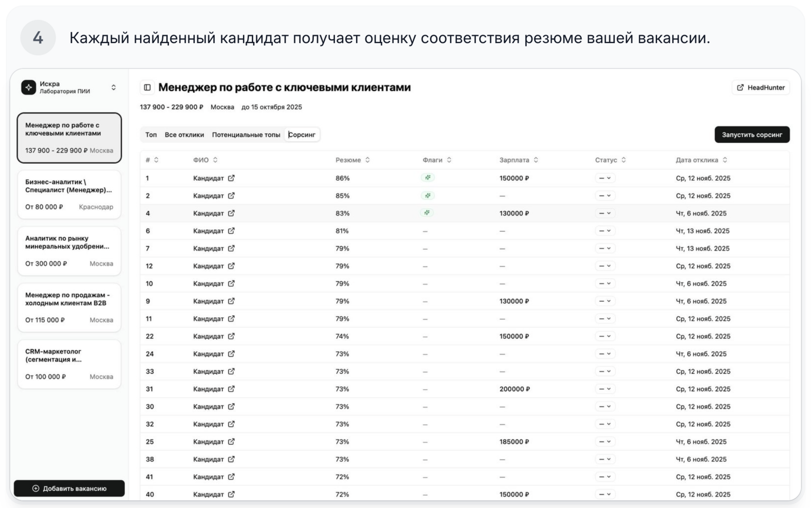The width and height of the screenshot is (812, 508).
Task: Click the green flag icon in row 4
Action: 427,213
